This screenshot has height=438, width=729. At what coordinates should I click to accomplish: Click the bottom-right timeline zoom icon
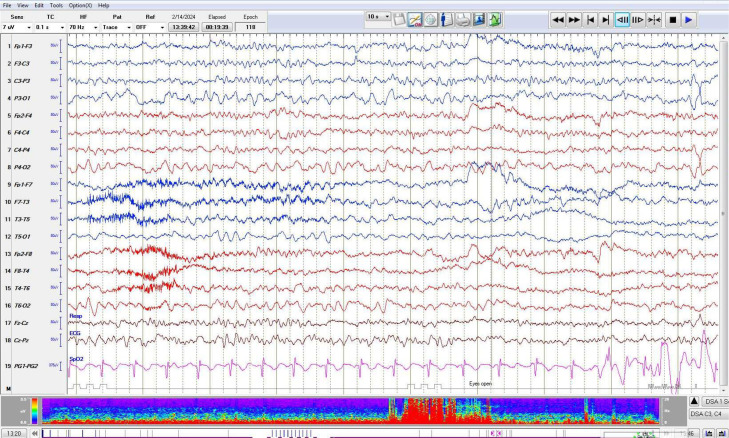click(x=722, y=433)
